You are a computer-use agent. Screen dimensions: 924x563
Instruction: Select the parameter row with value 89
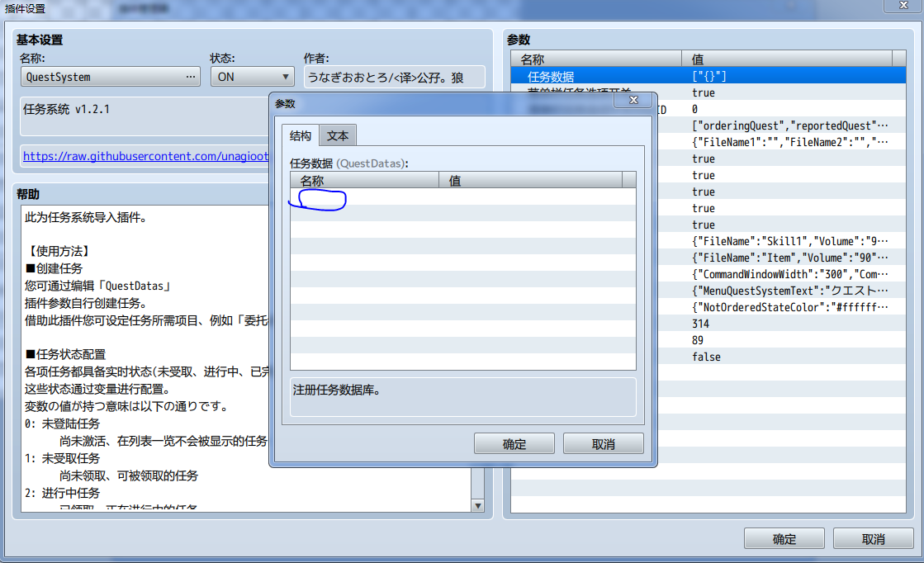[x=708, y=340]
